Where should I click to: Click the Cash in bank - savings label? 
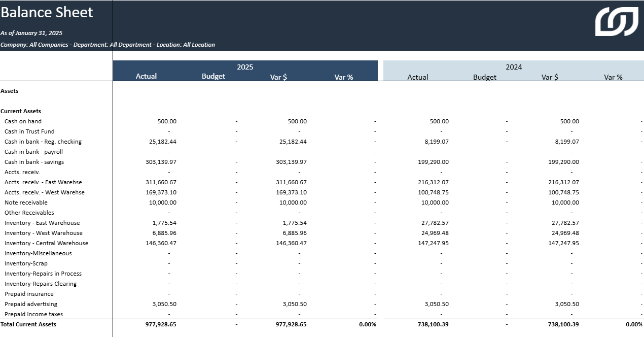click(x=34, y=162)
